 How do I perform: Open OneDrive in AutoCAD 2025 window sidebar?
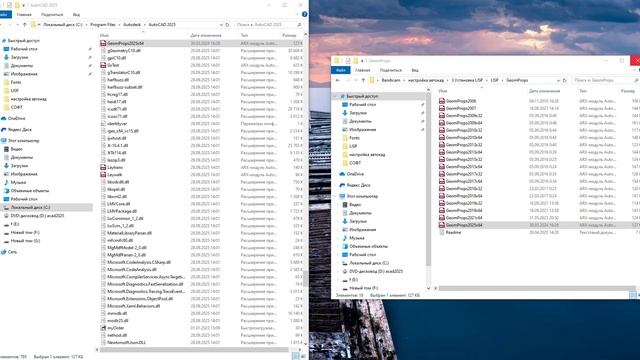click(x=17, y=118)
